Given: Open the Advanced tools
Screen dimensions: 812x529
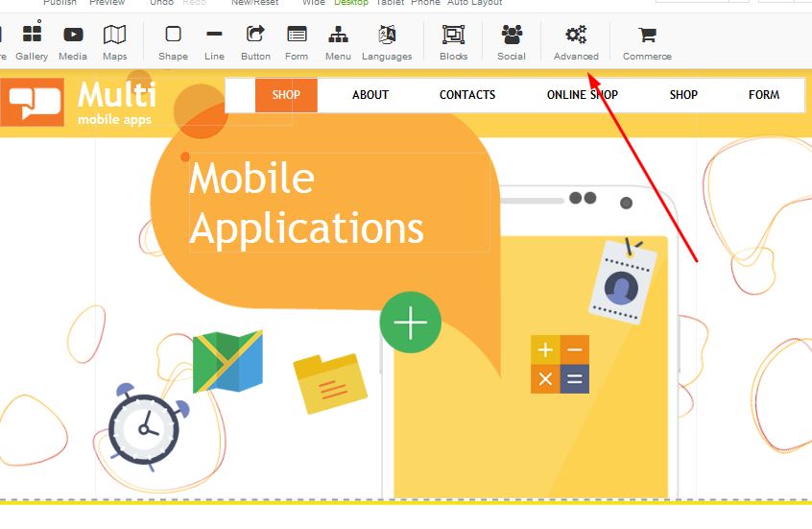Looking at the screenshot, I should tap(576, 41).
